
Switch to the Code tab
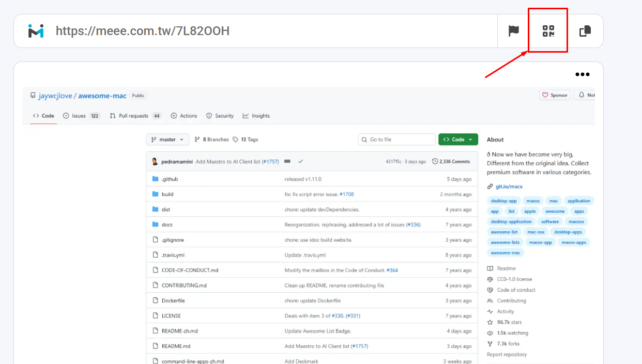click(x=43, y=116)
